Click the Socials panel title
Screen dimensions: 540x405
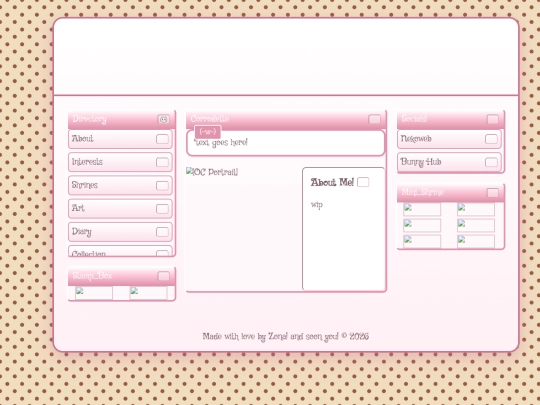[x=414, y=119]
